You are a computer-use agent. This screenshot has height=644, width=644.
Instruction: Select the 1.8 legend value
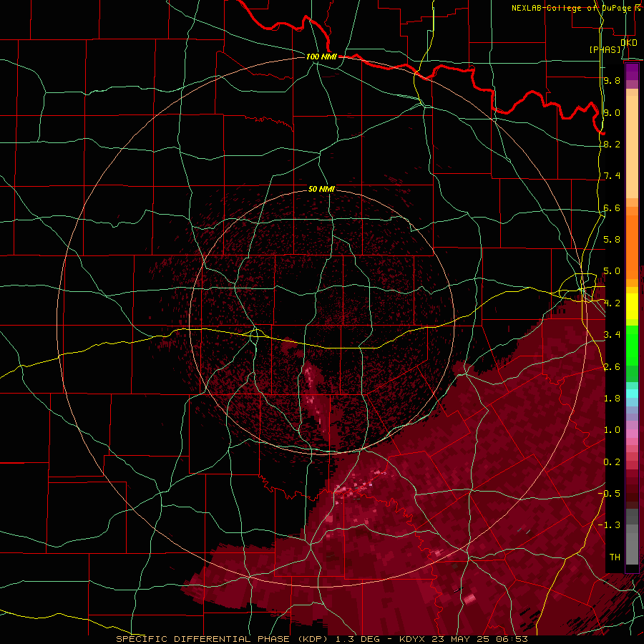coord(612,399)
